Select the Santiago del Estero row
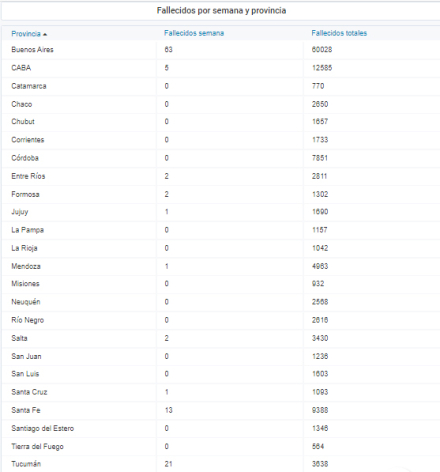The image size is (440, 472). (x=221, y=428)
